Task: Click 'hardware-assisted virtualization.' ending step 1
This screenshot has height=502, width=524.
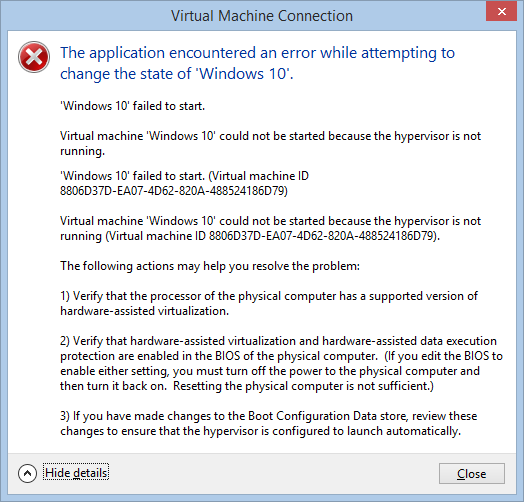Action: coord(144,311)
